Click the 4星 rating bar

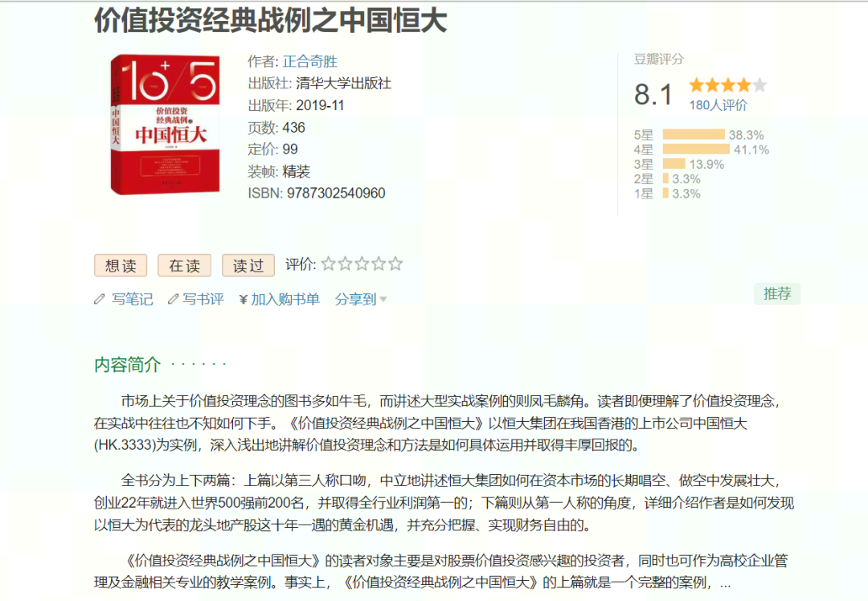coord(696,149)
